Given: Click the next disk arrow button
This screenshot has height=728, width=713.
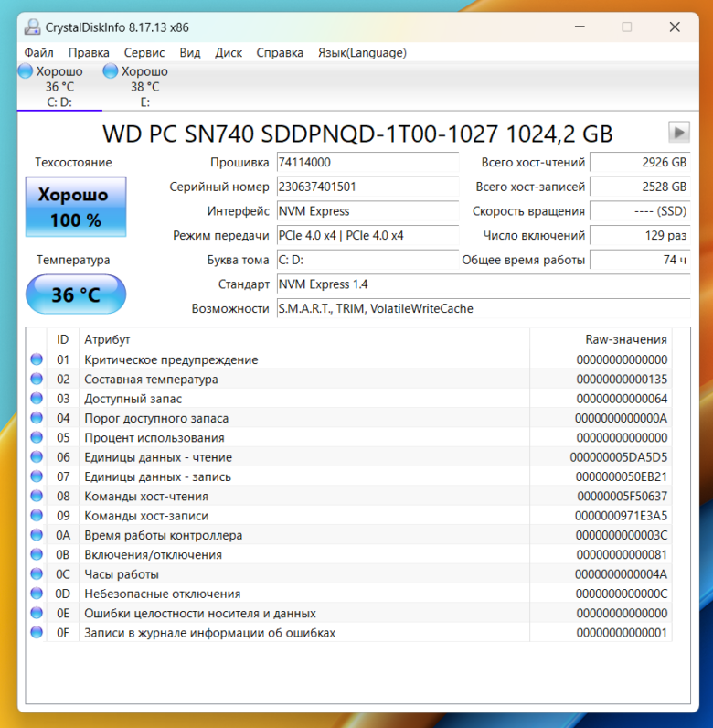Looking at the screenshot, I should [x=678, y=133].
